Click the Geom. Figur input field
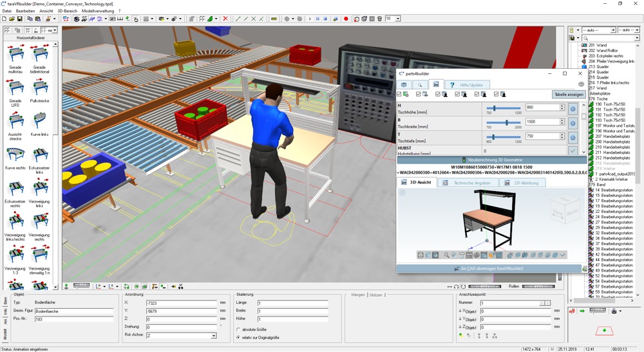 coord(73,311)
